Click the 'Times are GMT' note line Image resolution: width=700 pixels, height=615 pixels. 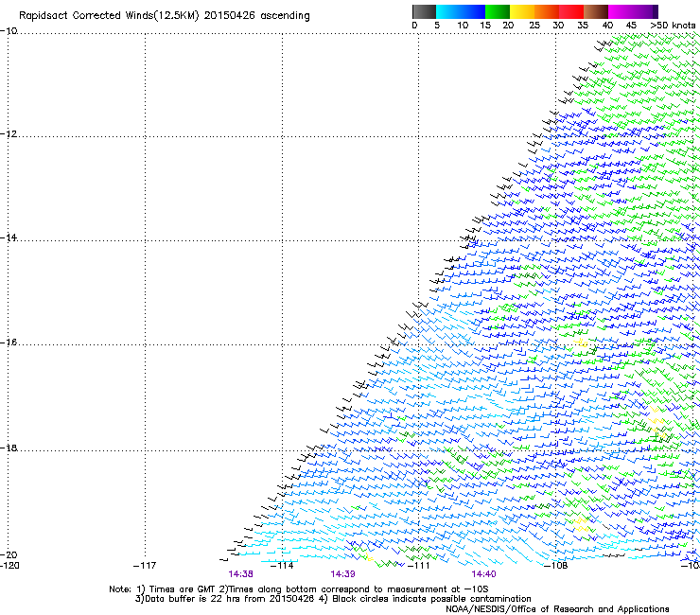(x=298, y=589)
